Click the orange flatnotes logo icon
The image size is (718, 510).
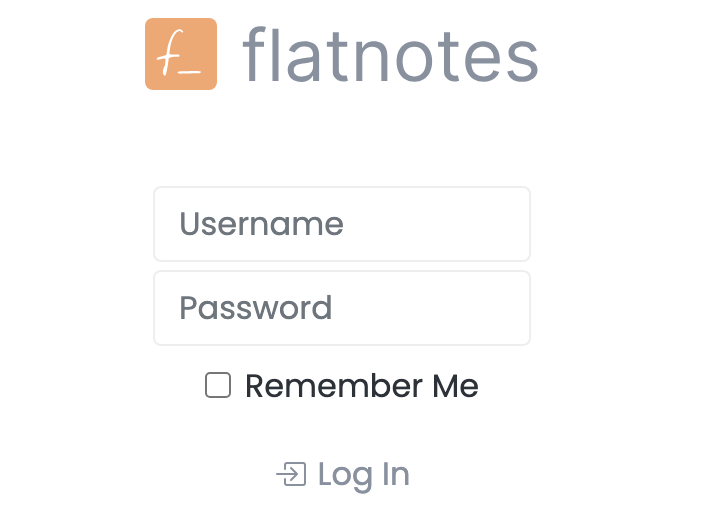pyautogui.click(x=181, y=54)
